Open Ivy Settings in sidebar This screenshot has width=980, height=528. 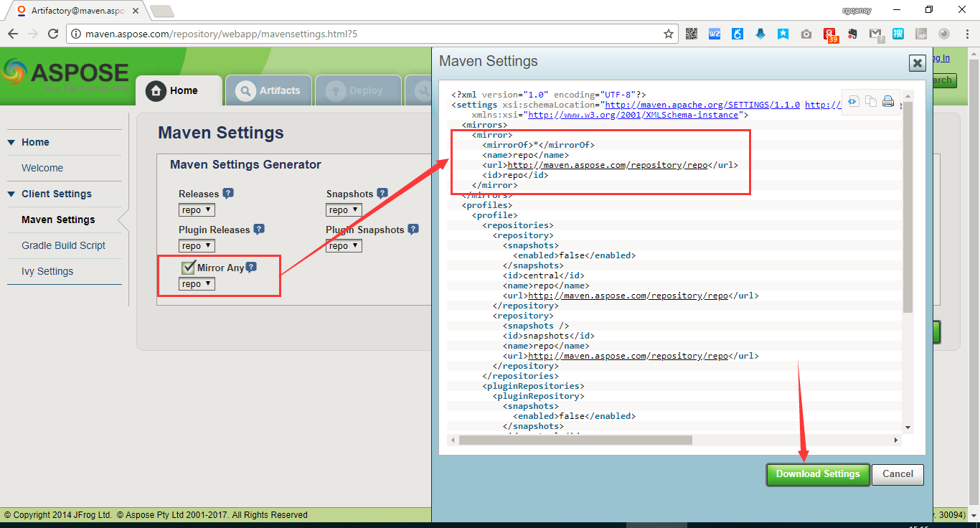47,271
